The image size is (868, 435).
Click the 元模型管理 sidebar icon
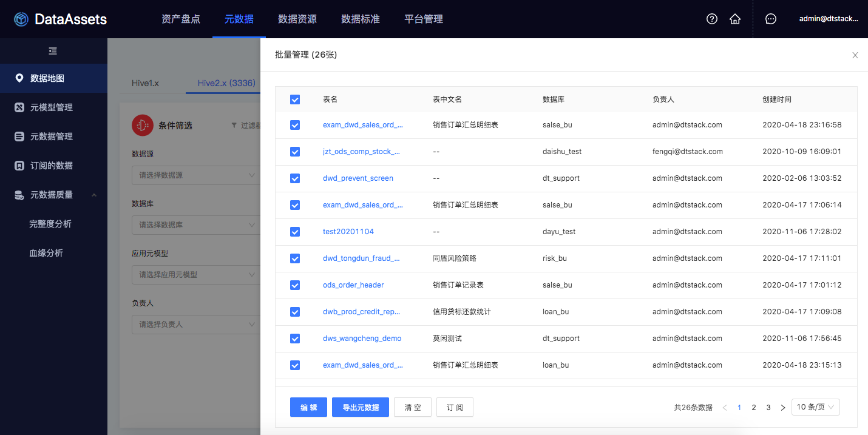19,107
